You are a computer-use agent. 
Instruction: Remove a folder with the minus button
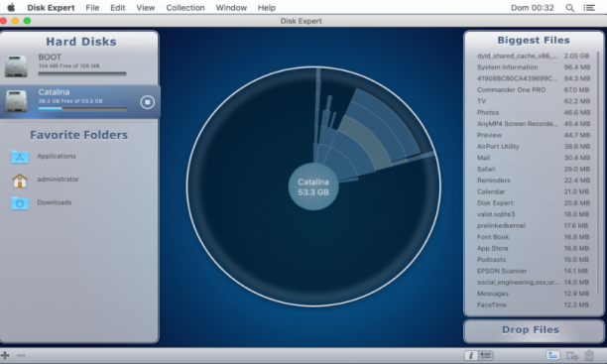(x=21, y=355)
